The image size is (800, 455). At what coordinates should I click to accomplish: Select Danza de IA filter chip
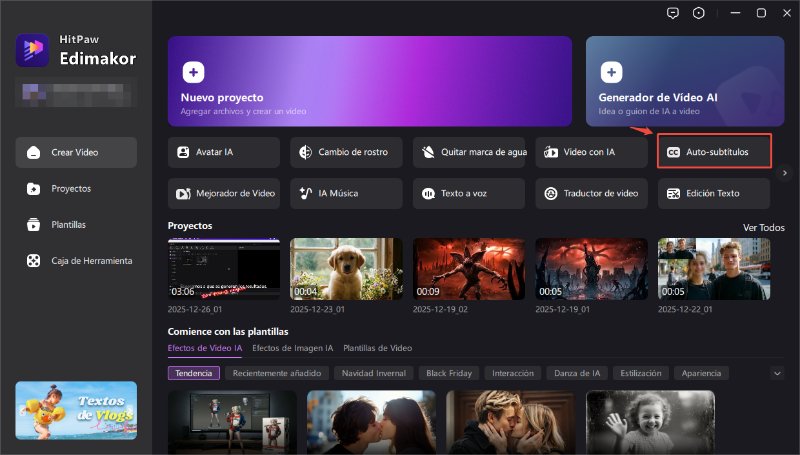577,373
